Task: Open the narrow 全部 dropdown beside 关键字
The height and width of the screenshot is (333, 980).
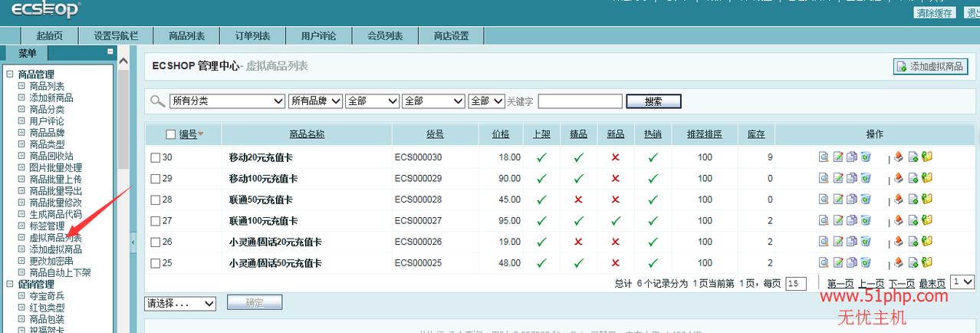Action: (487, 101)
